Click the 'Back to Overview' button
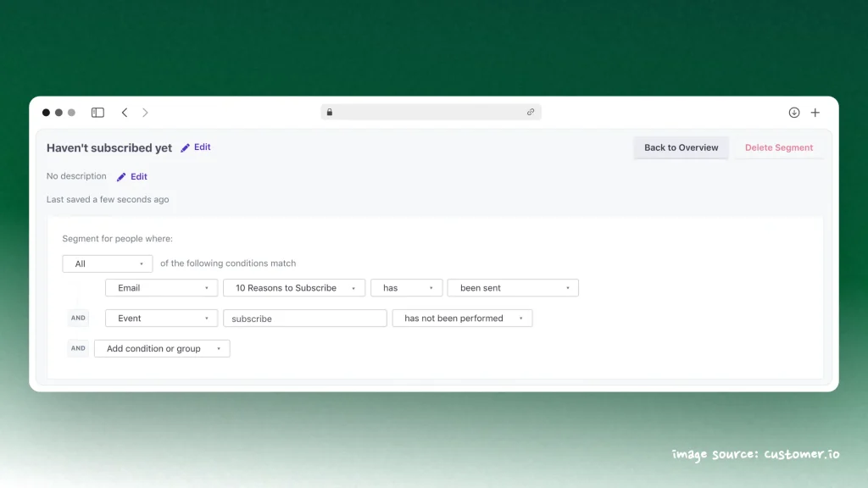The height and width of the screenshot is (488, 868). [x=681, y=147]
